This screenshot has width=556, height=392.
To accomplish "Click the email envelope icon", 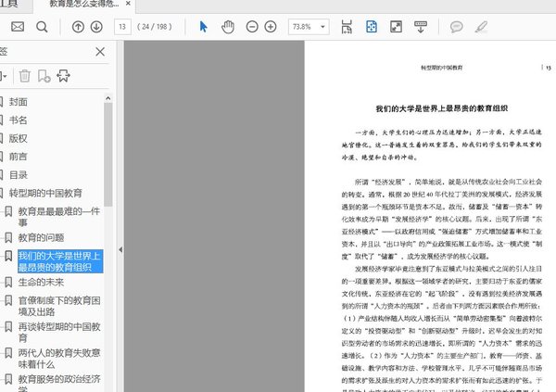I will [x=18, y=27].
